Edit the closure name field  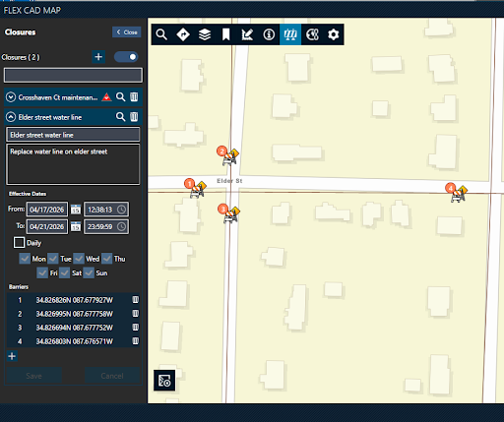[x=73, y=135]
